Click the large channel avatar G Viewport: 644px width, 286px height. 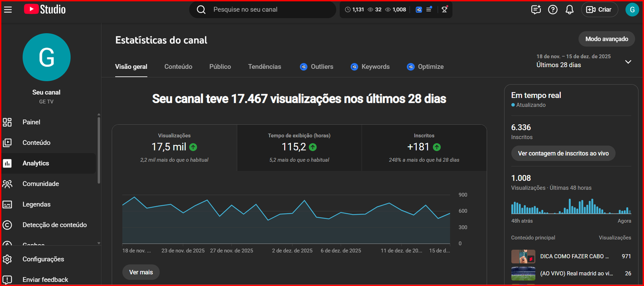[x=47, y=57]
